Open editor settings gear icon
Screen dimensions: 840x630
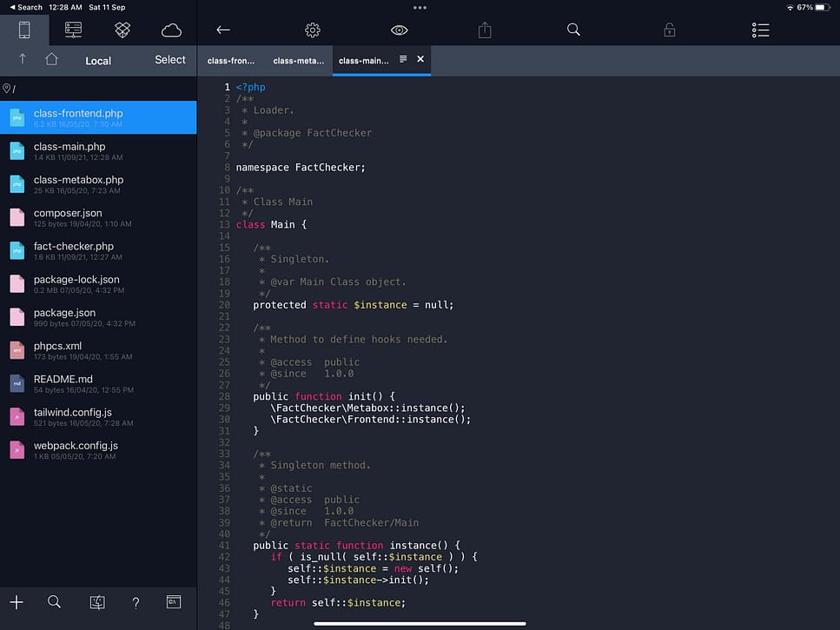click(x=313, y=30)
